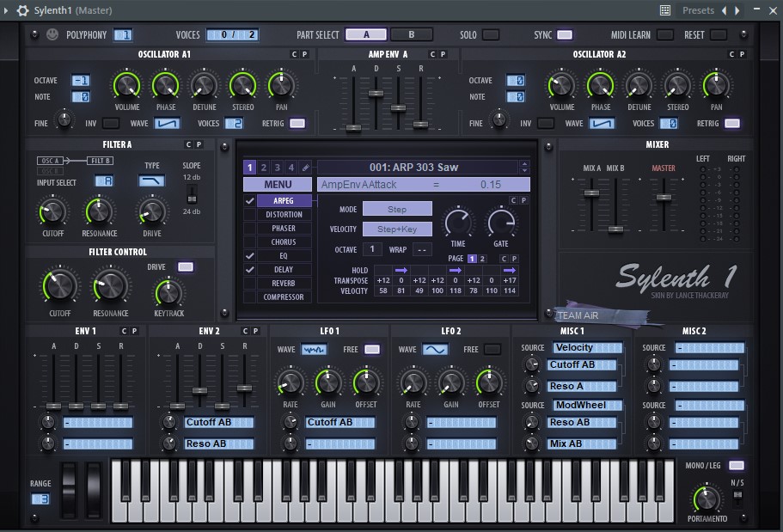Open the plugin settings gear icon

22,10
